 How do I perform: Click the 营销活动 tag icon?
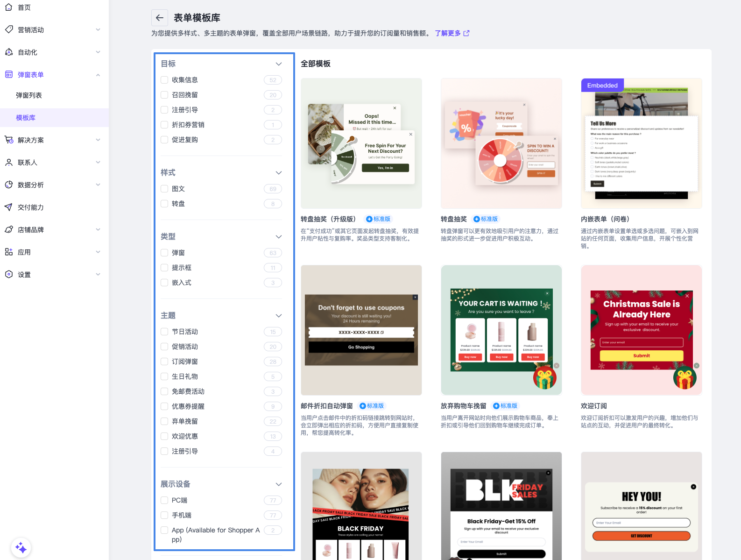[9, 29]
